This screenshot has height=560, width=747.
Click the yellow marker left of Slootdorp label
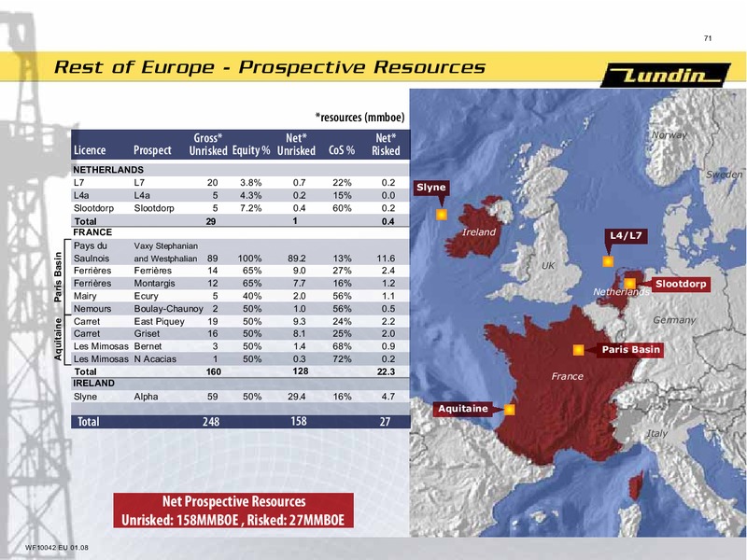click(x=629, y=284)
